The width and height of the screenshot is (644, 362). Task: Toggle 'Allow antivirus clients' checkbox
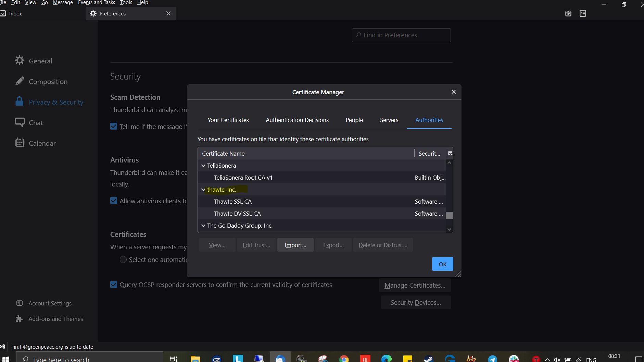114,201
